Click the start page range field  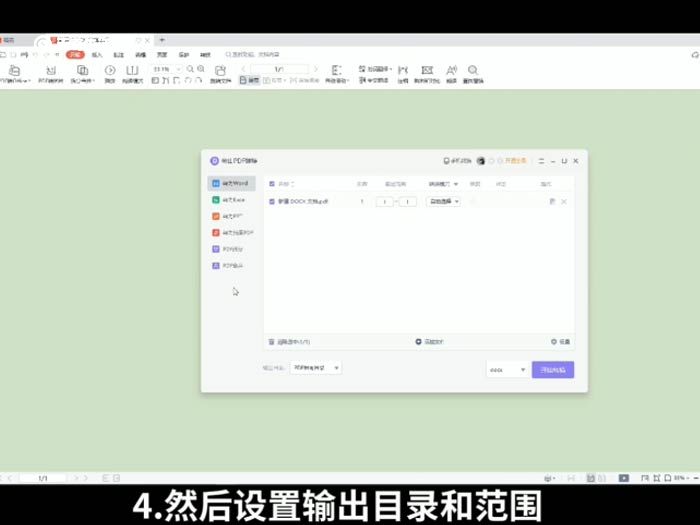point(384,202)
